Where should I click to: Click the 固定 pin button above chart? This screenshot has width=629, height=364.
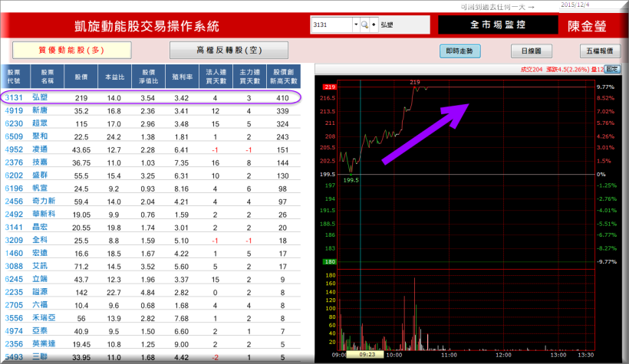point(611,69)
